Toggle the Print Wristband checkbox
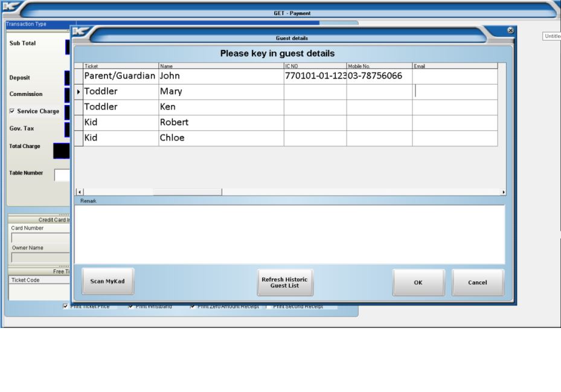Screen dimensions: 561x392 pyautogui.click(x=130, y=306)
